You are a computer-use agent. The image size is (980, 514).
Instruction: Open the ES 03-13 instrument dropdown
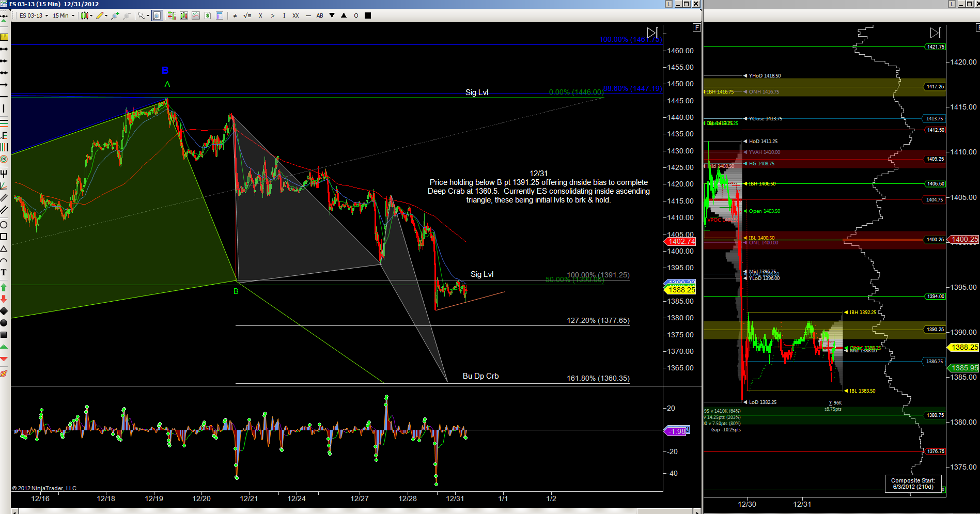coord(34,15)
